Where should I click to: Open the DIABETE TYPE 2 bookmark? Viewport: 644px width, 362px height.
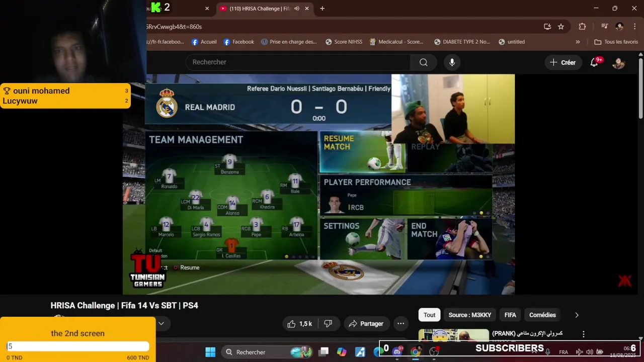462,42
